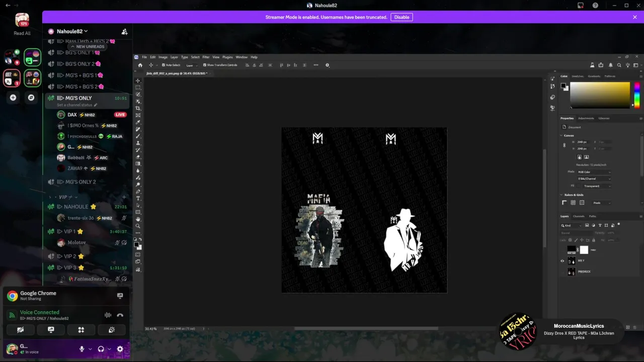This screenshot has height=362, width=644.
Task: Mute the Discord microphone
Action: coord(82,349)
